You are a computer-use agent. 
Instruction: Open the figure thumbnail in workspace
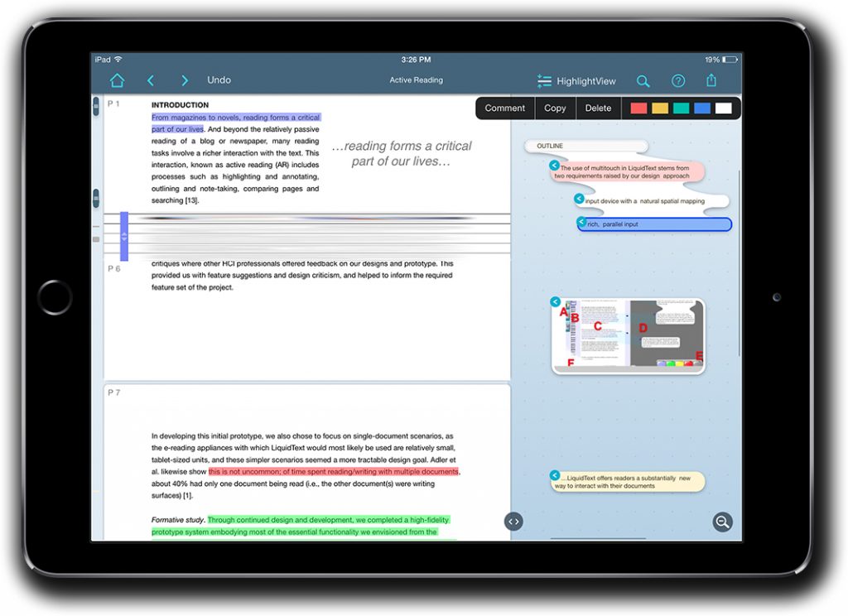point(629,336)
